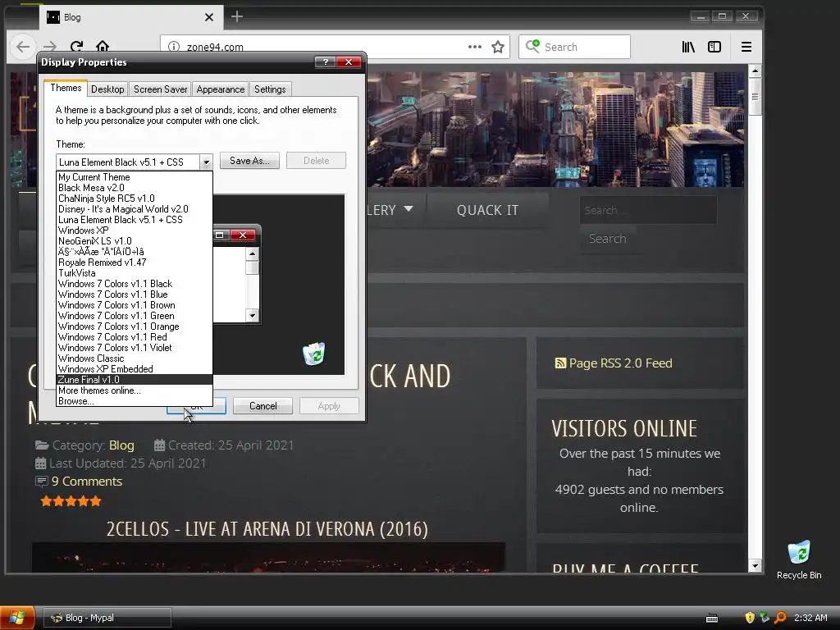The height and width of the screenshot is (630, 840).
Task: Click the page scrollbar down arrow
Action: (x=755, y=566)
